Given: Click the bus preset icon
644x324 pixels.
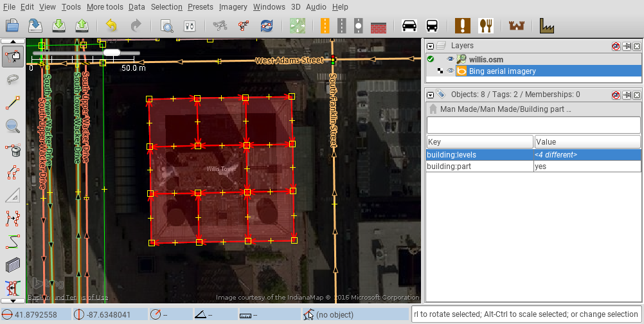Looking at the screenshot, I should [432, 26].
